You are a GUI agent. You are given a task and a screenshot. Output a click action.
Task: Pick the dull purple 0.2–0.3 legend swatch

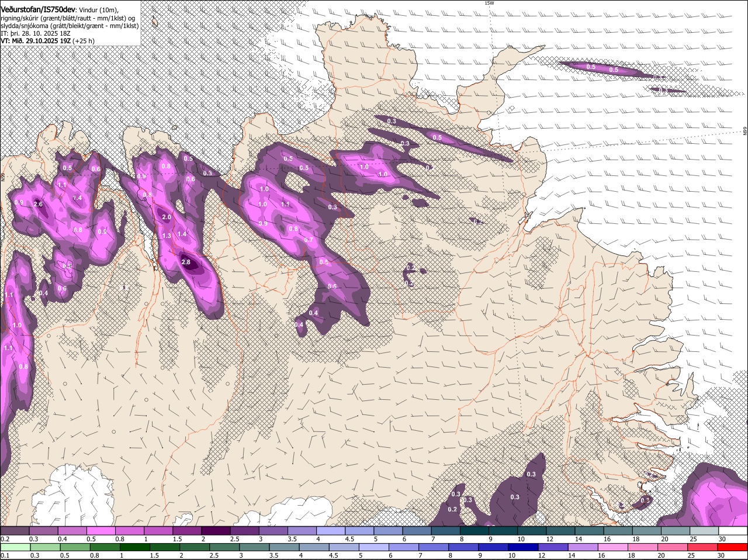click(x=15, y=530)
